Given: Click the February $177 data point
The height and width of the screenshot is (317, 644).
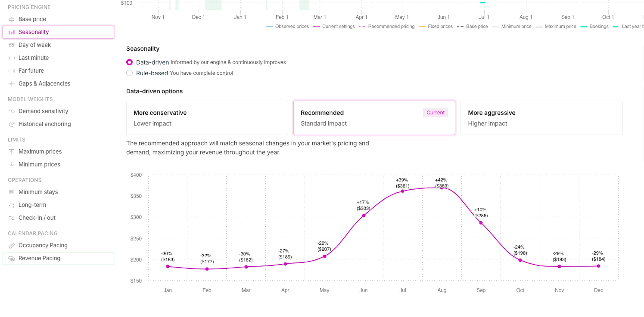Looking at the screenshot, I should tap(207, 269).
